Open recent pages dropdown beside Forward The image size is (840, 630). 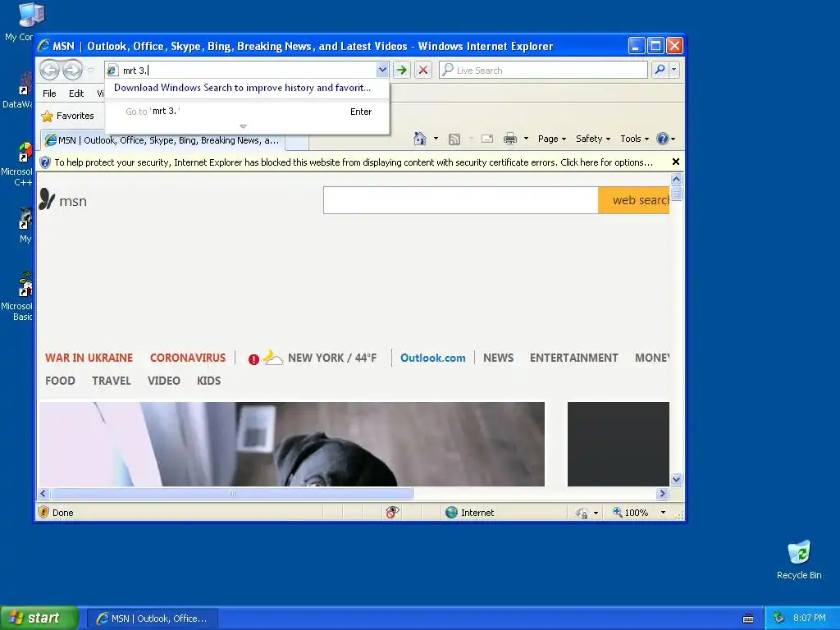click(90, 71)
